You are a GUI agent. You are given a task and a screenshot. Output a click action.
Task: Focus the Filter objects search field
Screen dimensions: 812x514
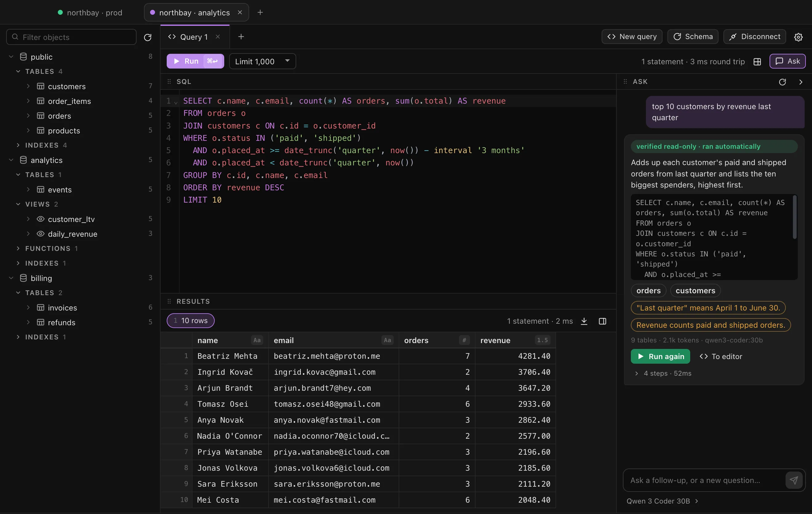(71, 37)
